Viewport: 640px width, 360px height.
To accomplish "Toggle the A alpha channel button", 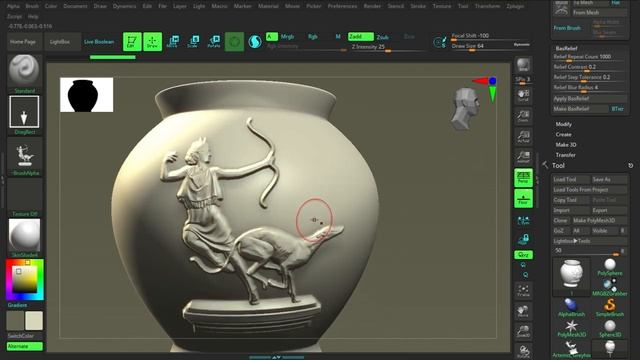I will (272, 37).
